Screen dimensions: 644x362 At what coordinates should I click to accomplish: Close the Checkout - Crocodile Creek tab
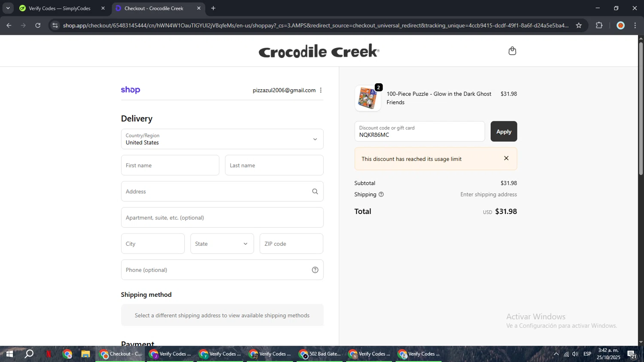(x=199, y=8)
